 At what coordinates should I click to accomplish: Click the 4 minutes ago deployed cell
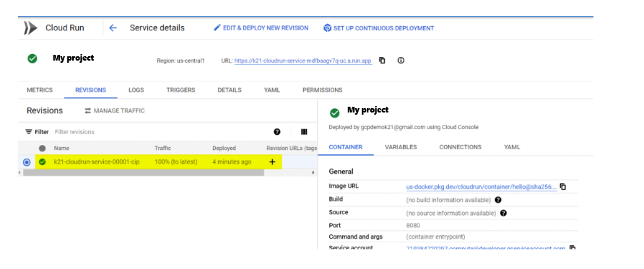pyautogui.click(x=232, y=162)
